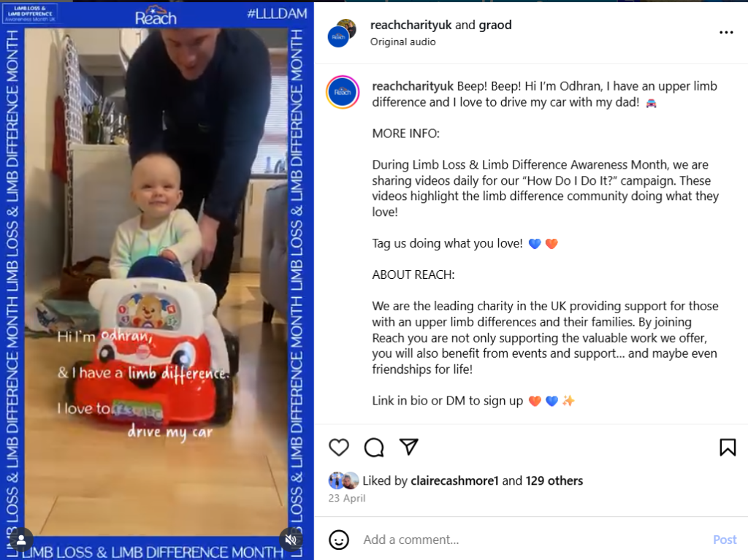Open the combined profile avatars in header
Screen dimensions: 748x560
pyautogui.click(x=342, y=33)
